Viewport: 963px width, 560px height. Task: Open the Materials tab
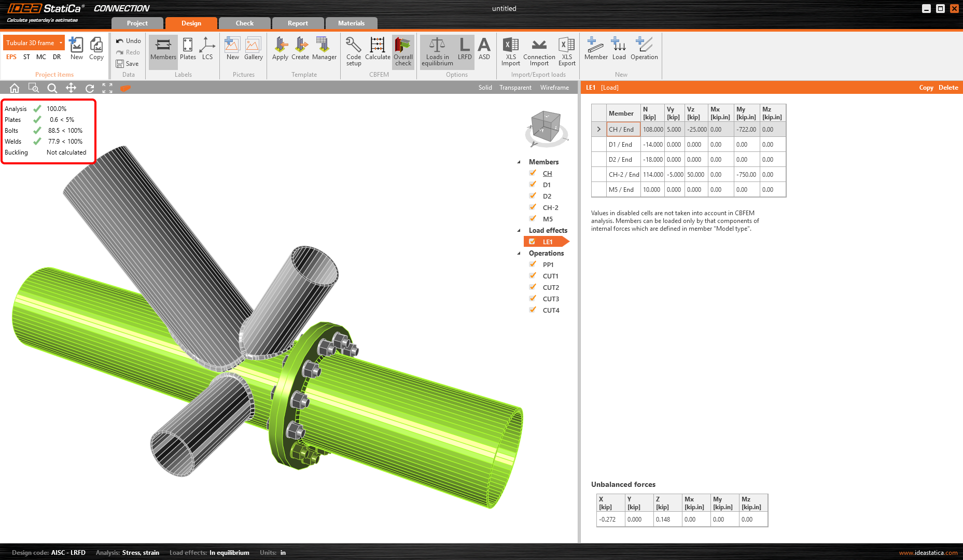[351, 23]
